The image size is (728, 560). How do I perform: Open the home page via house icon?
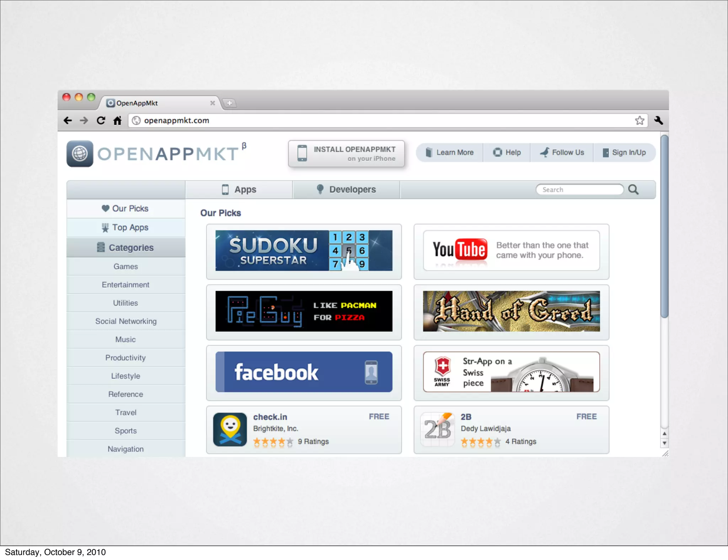pos(117,120)
